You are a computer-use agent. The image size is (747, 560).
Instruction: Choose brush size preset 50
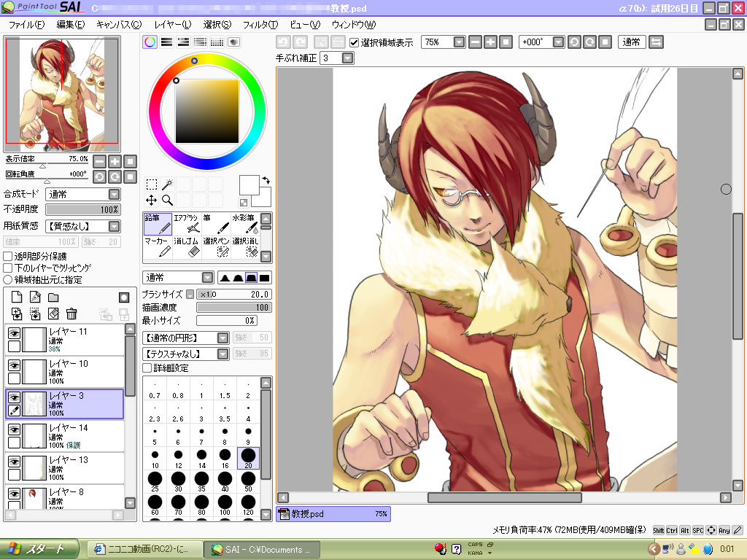click(248, 481)
